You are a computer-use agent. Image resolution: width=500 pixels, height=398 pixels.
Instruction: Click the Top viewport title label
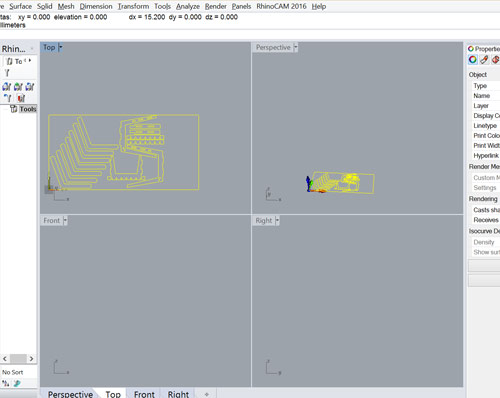click(49, 47)
